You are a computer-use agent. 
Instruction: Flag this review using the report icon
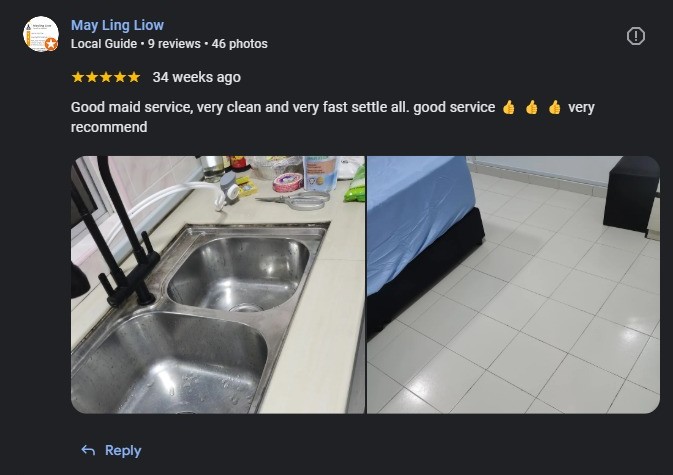635,36
